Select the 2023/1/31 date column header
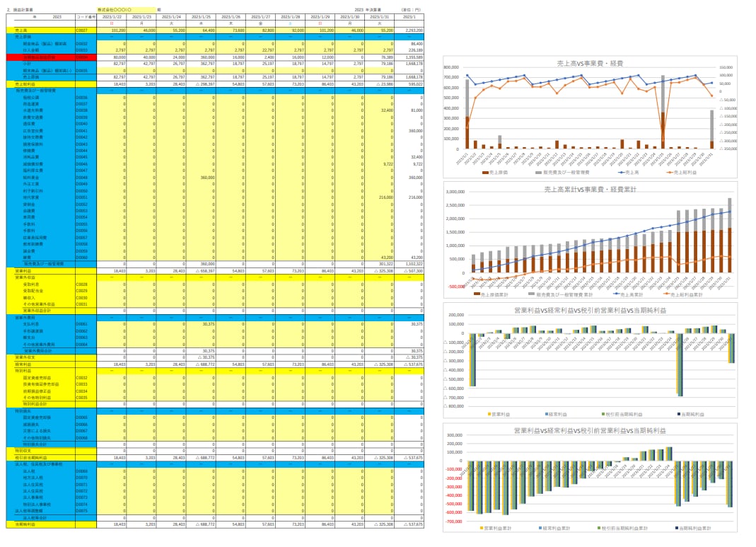 380,17
